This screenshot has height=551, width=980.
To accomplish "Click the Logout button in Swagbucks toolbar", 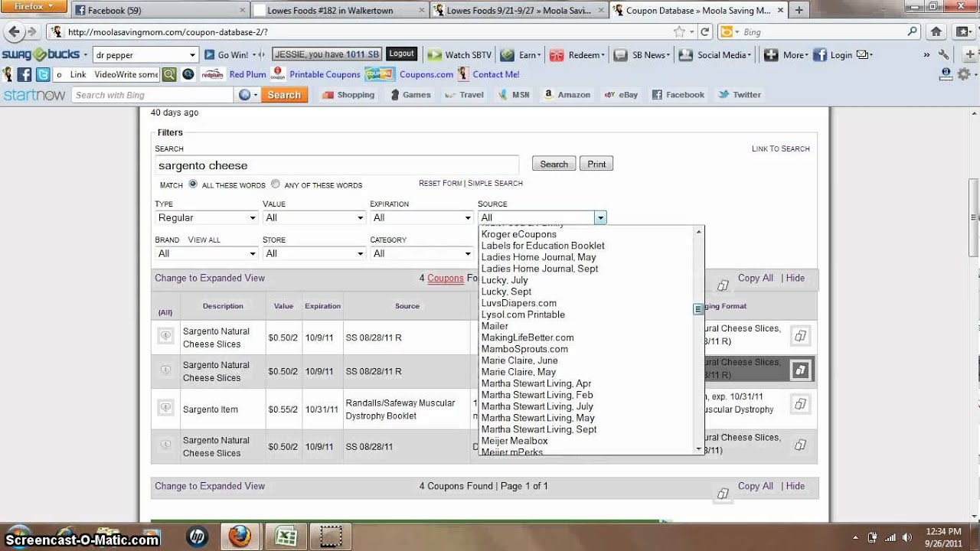I will [401, 54].
